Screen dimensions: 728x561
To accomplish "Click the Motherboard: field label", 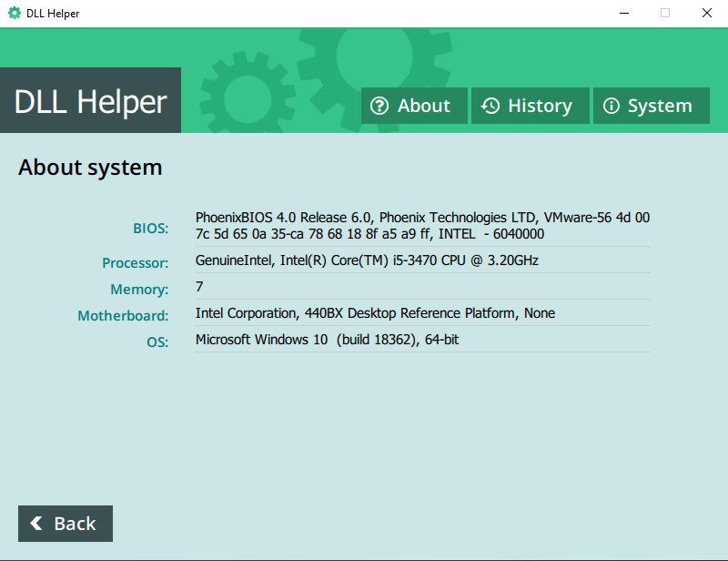I will [123, 316].
